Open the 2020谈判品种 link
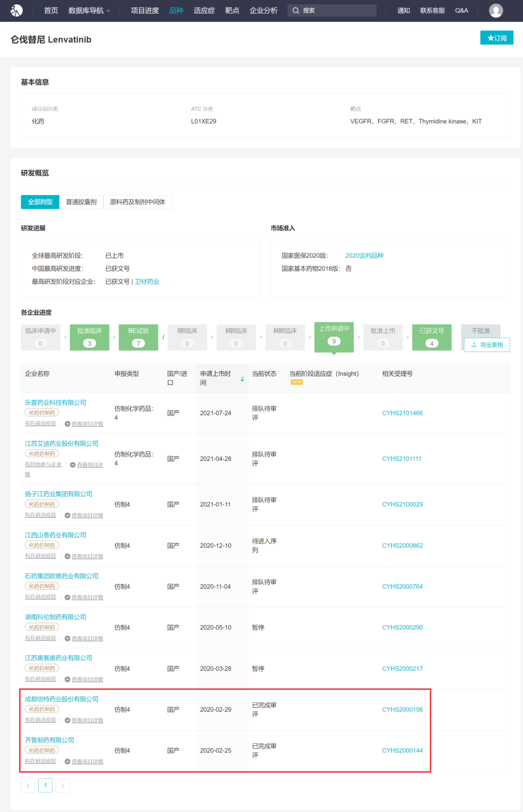Screen dimensions: 523x812 click(x=364, y=256)
